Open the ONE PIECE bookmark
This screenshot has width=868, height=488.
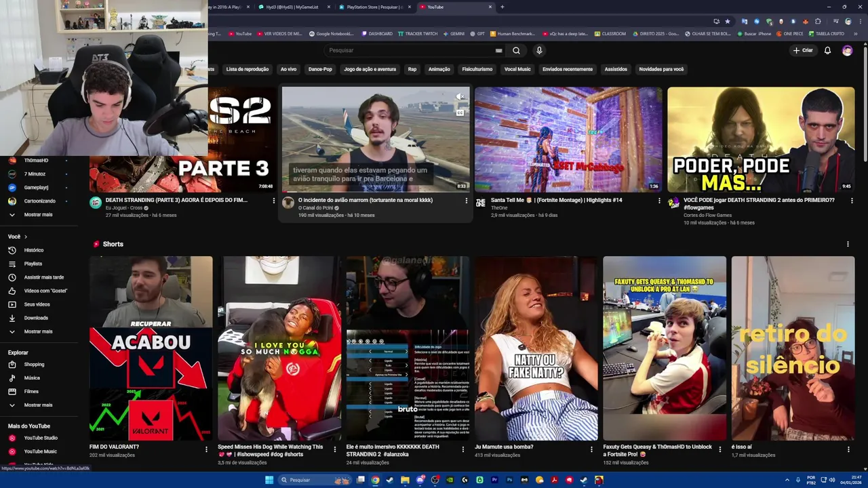[789, 33]
